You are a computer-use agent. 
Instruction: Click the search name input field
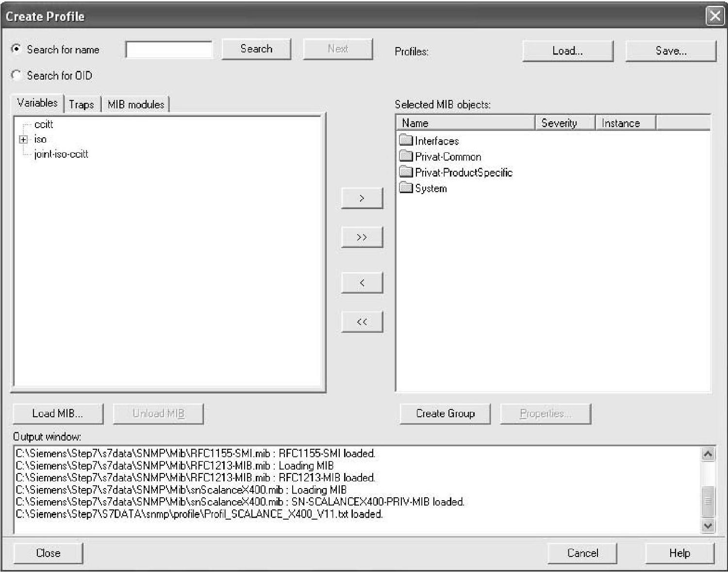169,49
